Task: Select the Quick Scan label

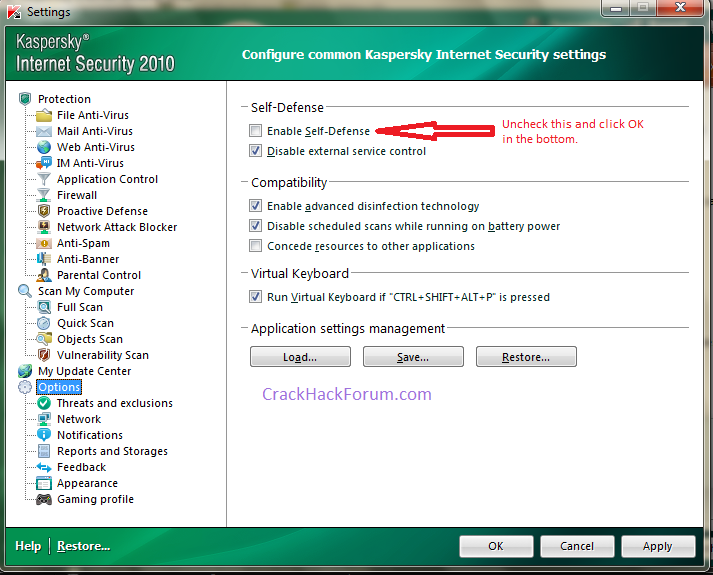Action: (85, 323)
